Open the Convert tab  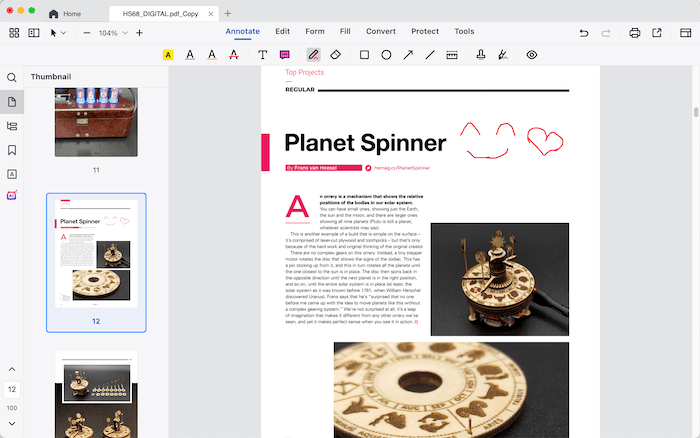[x=380, y=32]
